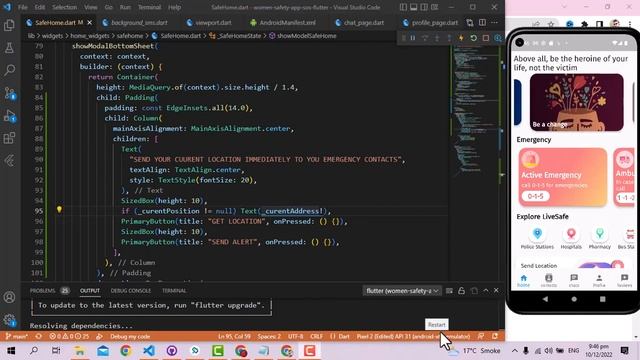Maximize the panel with the chevron up

pos(486,291)
